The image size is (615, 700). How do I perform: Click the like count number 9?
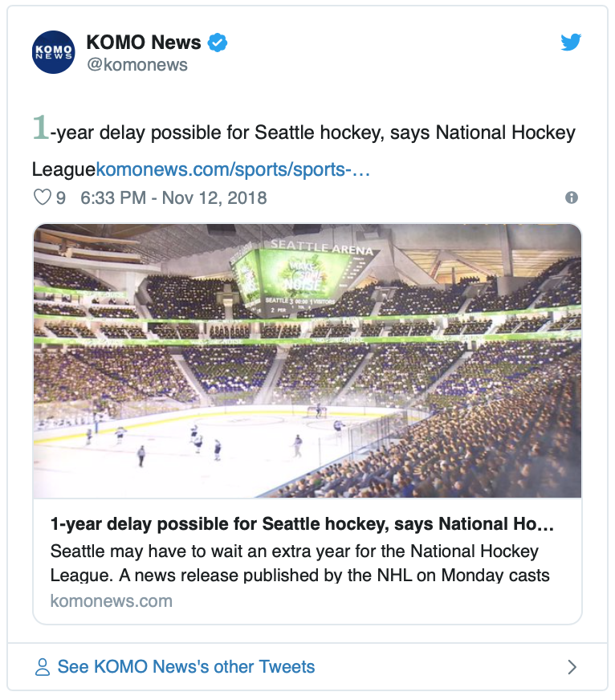tap(61, 197)
